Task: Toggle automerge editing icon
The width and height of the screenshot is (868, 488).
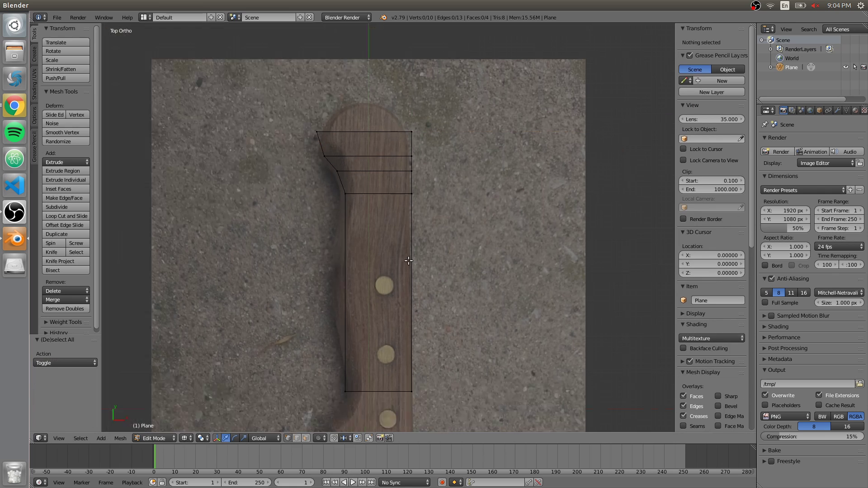Action: (x=369, y=438)
